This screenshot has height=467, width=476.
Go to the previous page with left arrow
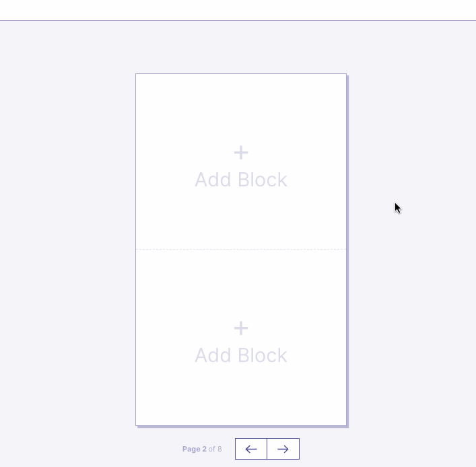point(251,449)
